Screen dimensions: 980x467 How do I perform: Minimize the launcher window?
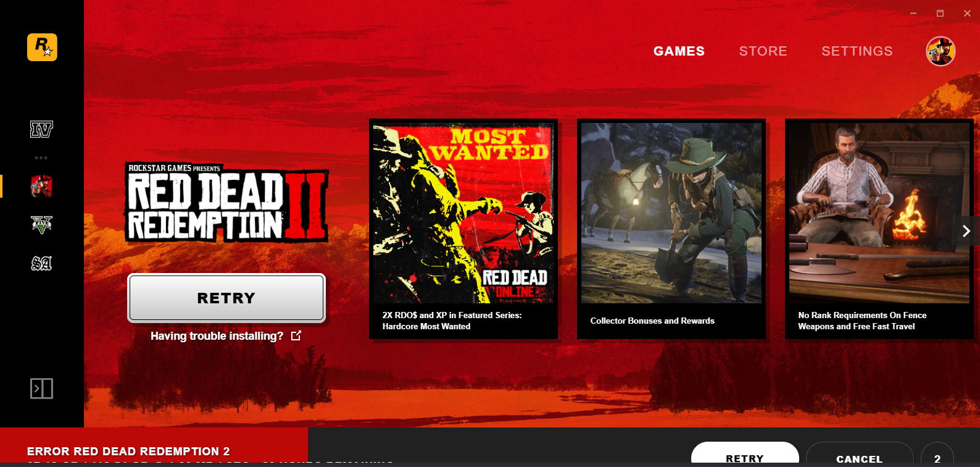click(913, 13)
